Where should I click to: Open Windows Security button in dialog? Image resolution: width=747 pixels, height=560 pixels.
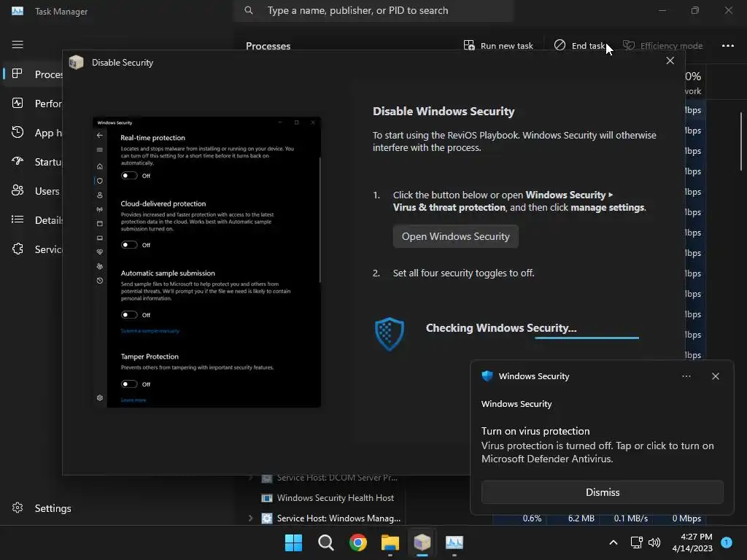click(455, 236)
